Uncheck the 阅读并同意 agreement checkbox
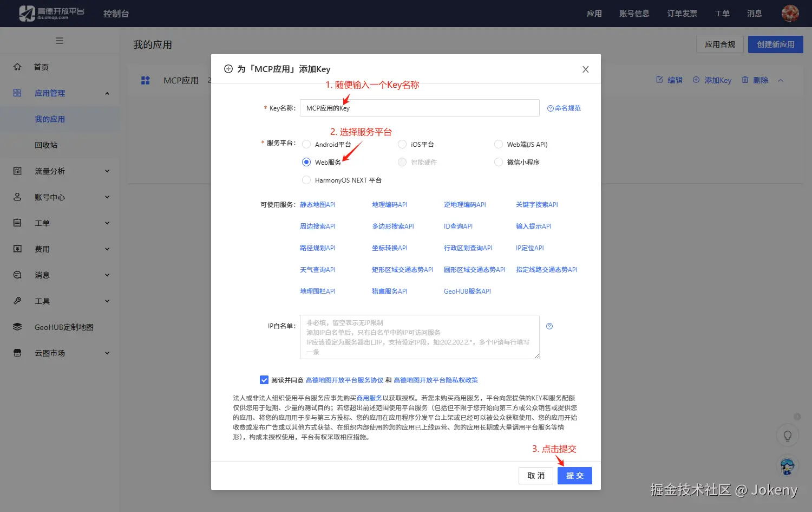The width and height of the screenshot is (812, 512). point(264,380)
